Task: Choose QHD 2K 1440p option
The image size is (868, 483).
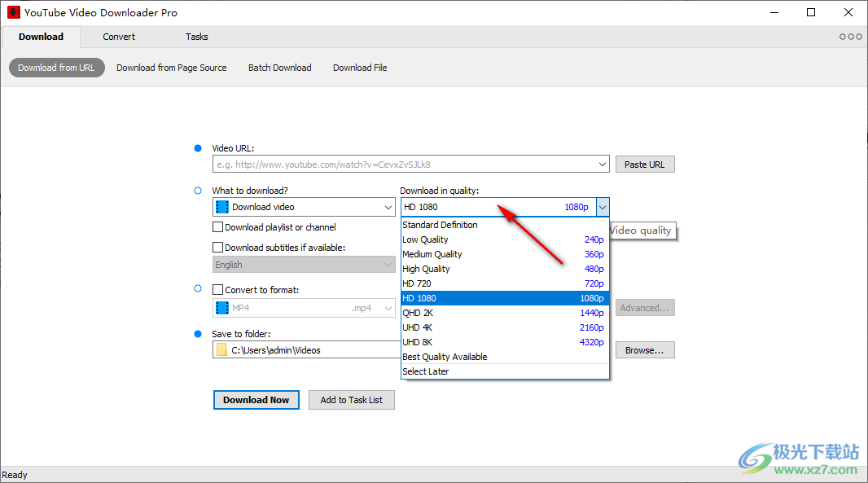Action: click(505, 313)
